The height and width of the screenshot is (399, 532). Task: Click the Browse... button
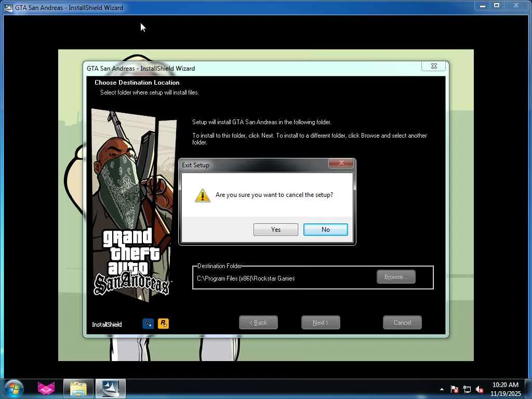click(396, 277)
